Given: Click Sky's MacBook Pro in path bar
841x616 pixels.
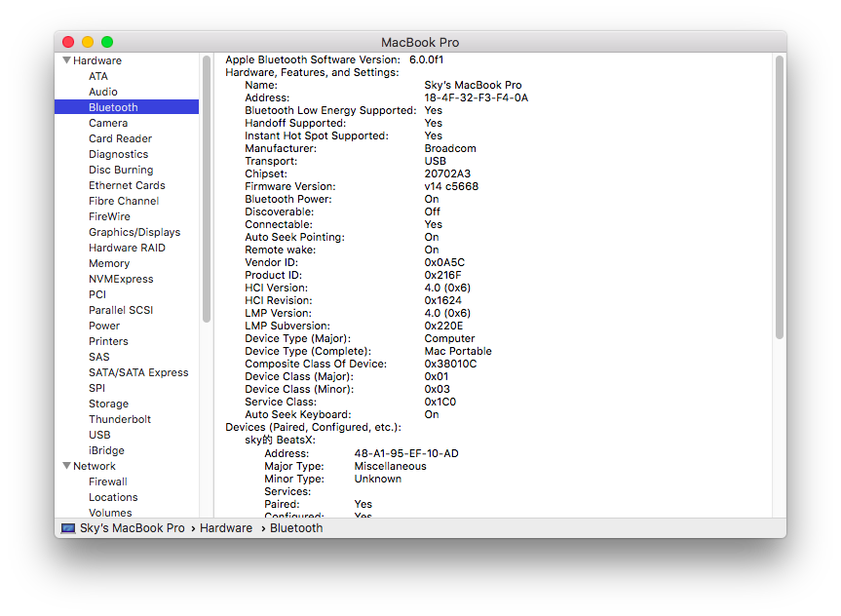Looking at the screenshot, I should 132,528.
